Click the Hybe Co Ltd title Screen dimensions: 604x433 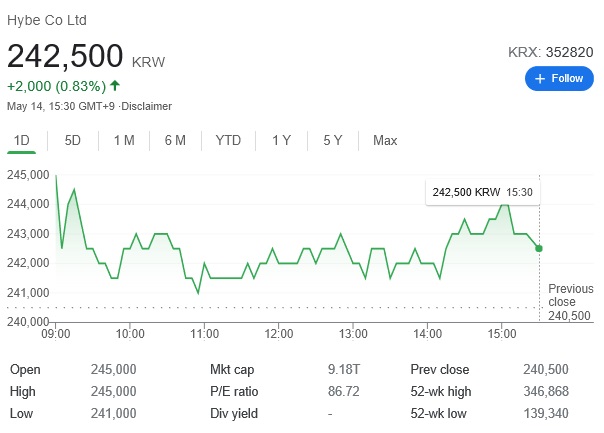47,20
